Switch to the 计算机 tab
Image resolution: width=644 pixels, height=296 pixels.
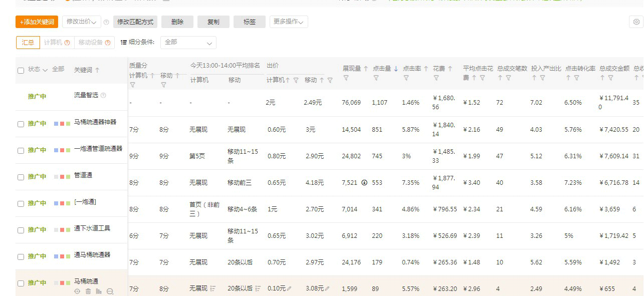(x=57, y=43)
